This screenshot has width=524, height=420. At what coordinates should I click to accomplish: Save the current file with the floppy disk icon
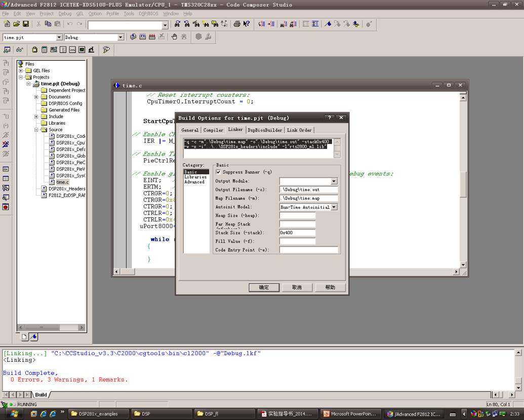(26, 24)
